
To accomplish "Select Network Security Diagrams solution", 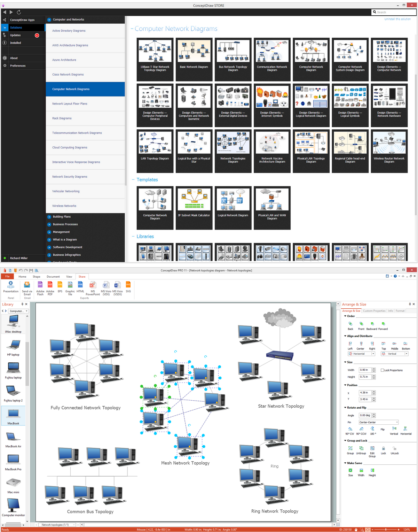I will (x=85, y=177).
